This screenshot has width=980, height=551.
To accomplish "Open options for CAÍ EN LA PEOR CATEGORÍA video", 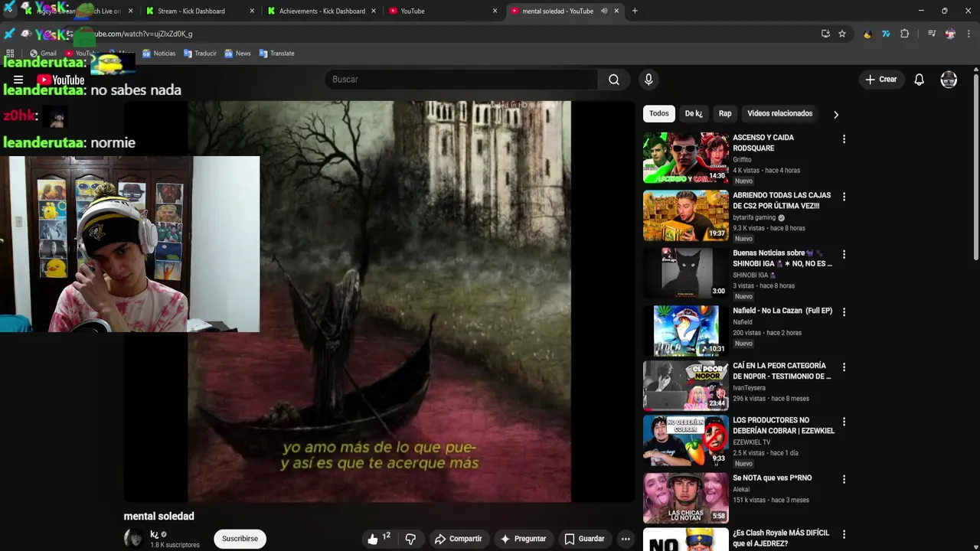I will [844, 367].
